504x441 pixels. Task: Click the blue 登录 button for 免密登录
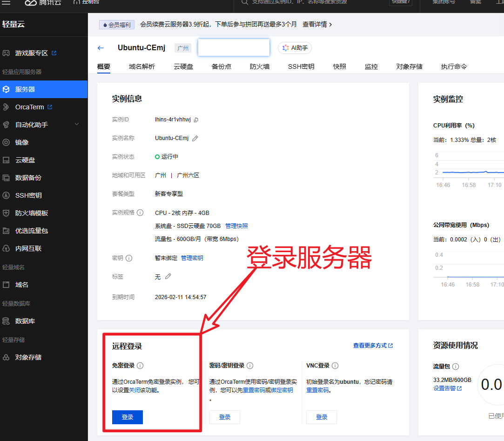pos(128,417)
